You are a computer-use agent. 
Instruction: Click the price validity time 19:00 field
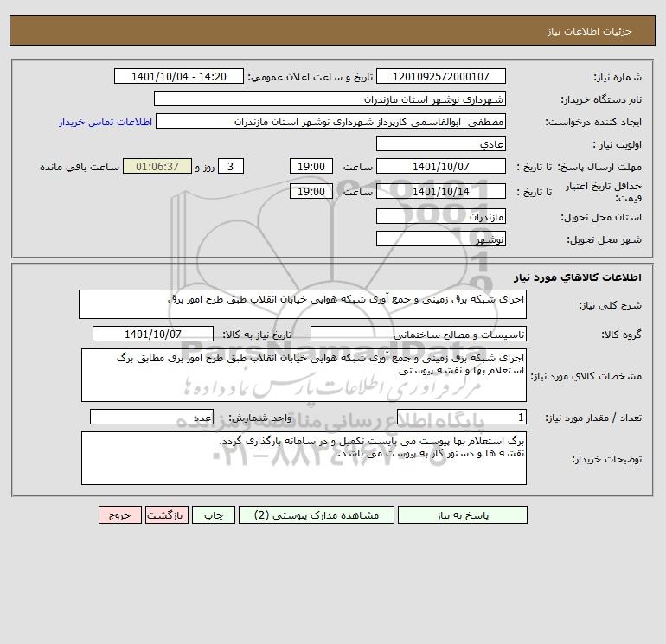pyautogui.click(x=311, y=191)
